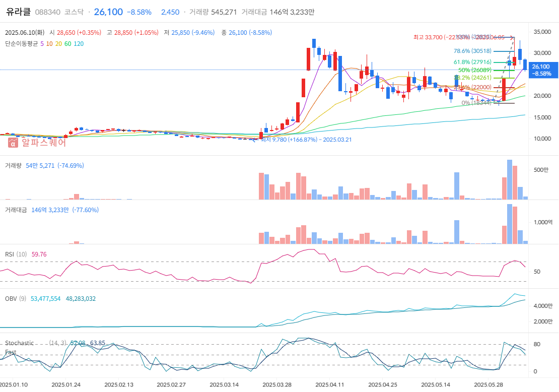The image size is (559, 392).
Task: Click the 30,000 price axis label
Action: (542, 53)
